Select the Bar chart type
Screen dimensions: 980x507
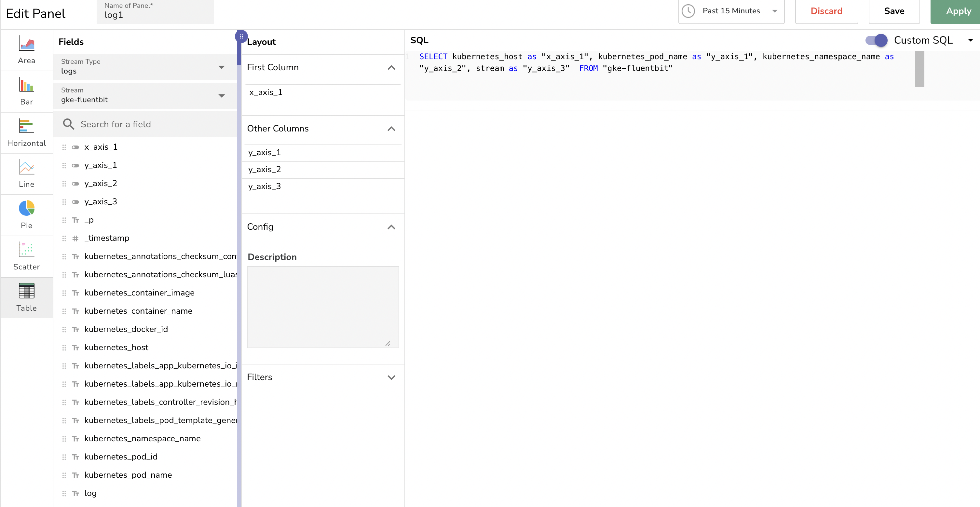(26, 91)
